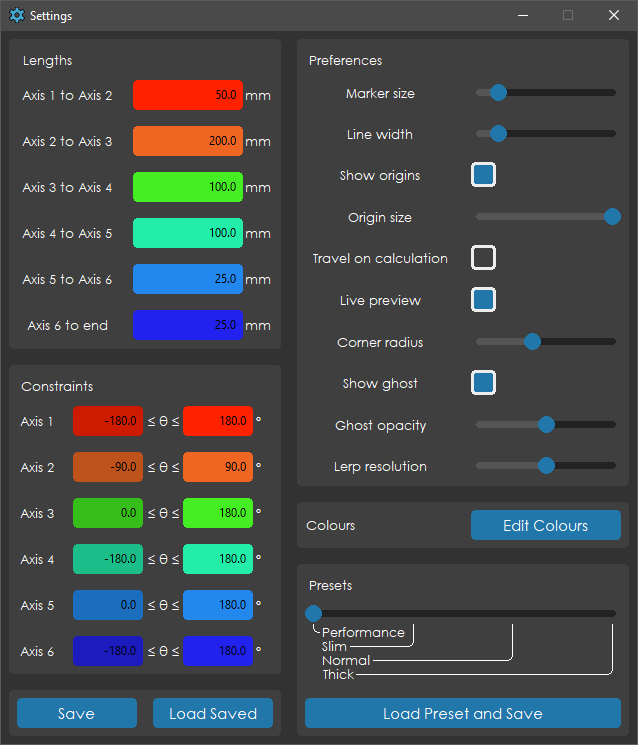Click the Ghost opacity slider handle
638x745 pixels.
pyautogui.click(x=546, y=425)
